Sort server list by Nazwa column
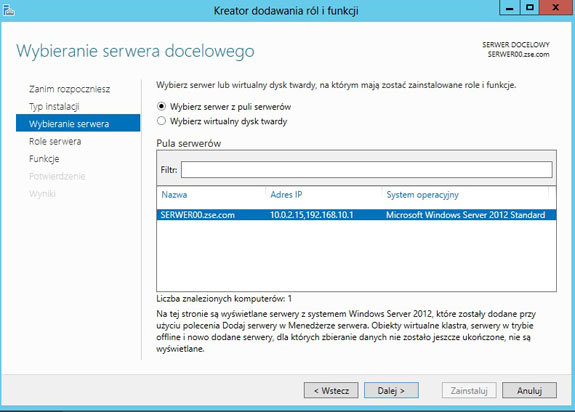Screen dimensions: 575x412 click(x=174, y=195)
